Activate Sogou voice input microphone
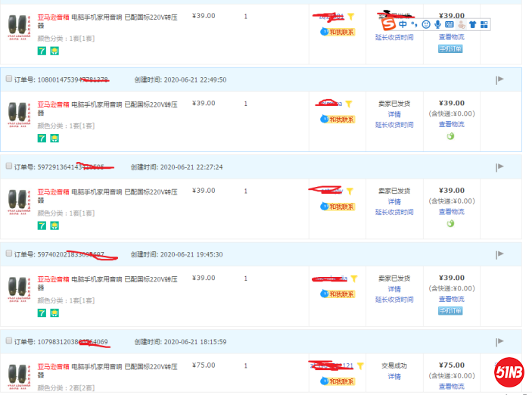This screenshot has width=532, height=395. click(x=437, y=24)
